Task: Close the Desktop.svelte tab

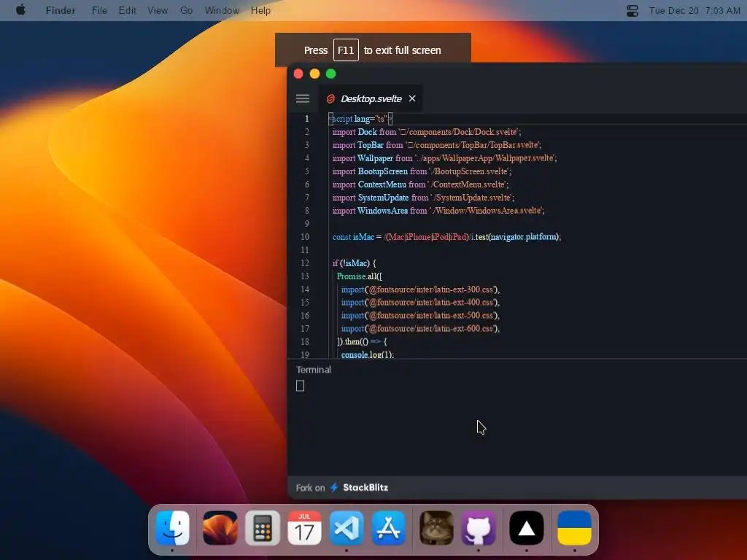Action: (412, 98)
